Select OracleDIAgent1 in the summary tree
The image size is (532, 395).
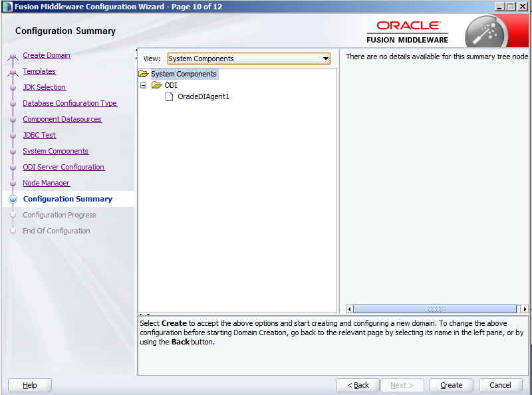pos(203,96)
